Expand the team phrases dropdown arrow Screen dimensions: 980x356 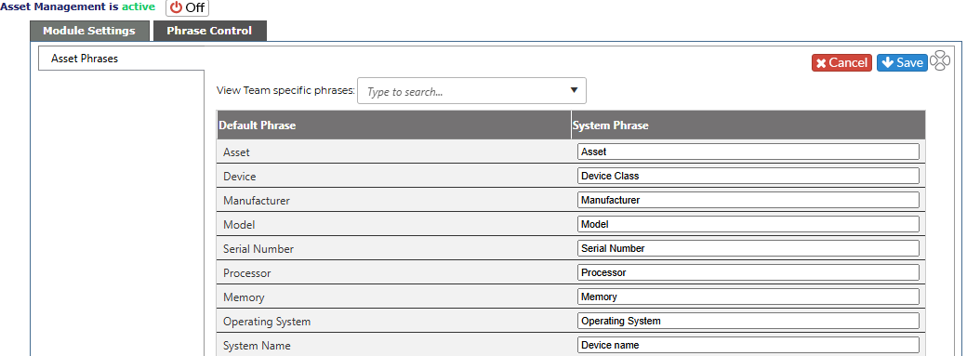(575, 90)
